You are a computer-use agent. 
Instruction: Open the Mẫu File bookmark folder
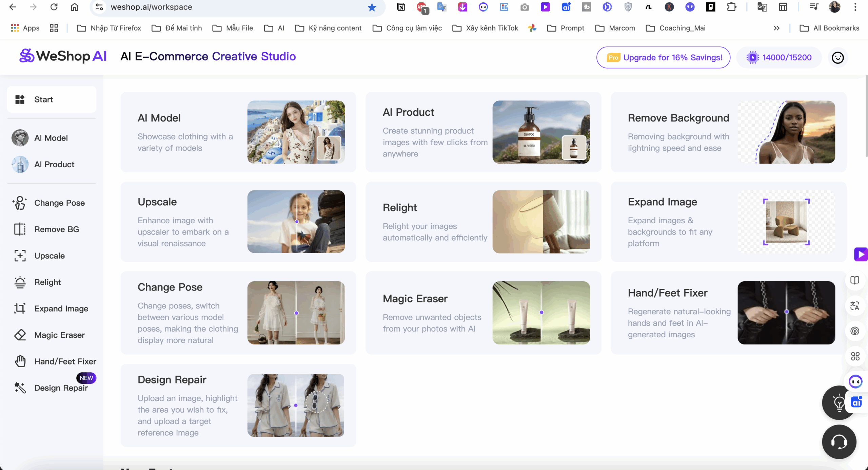[233, 28]
